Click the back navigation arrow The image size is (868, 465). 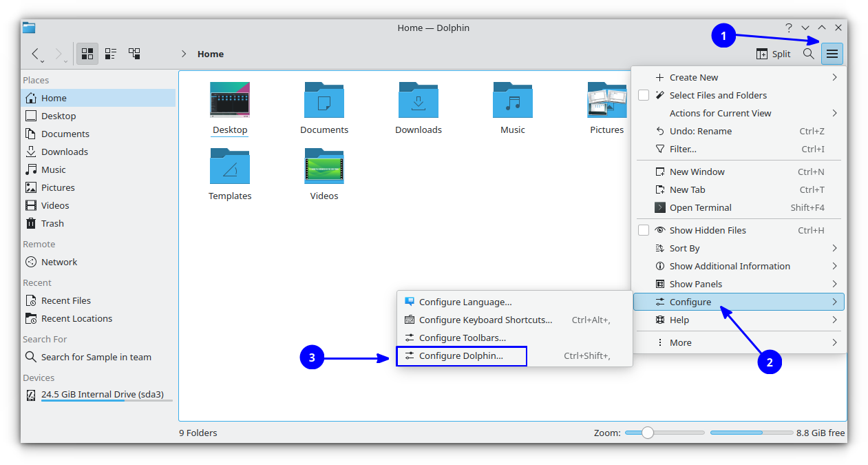pos(35,53)
